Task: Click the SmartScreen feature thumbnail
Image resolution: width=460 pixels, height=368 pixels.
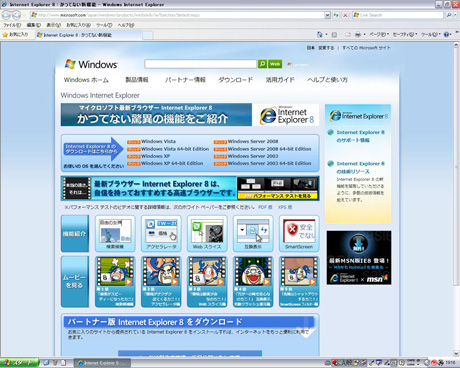Action: 299,233
